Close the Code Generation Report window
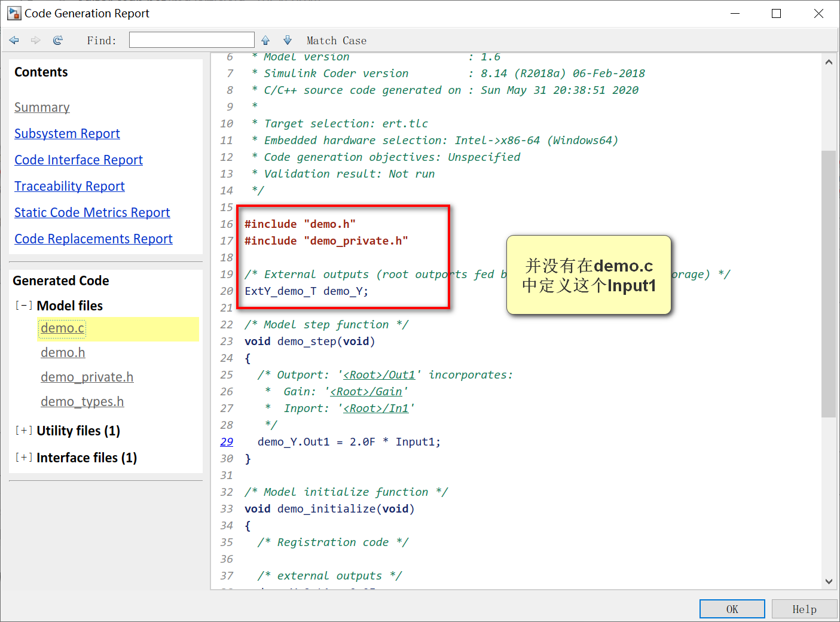The height and width of the screenshot is (622, 840). pos(818,13)
